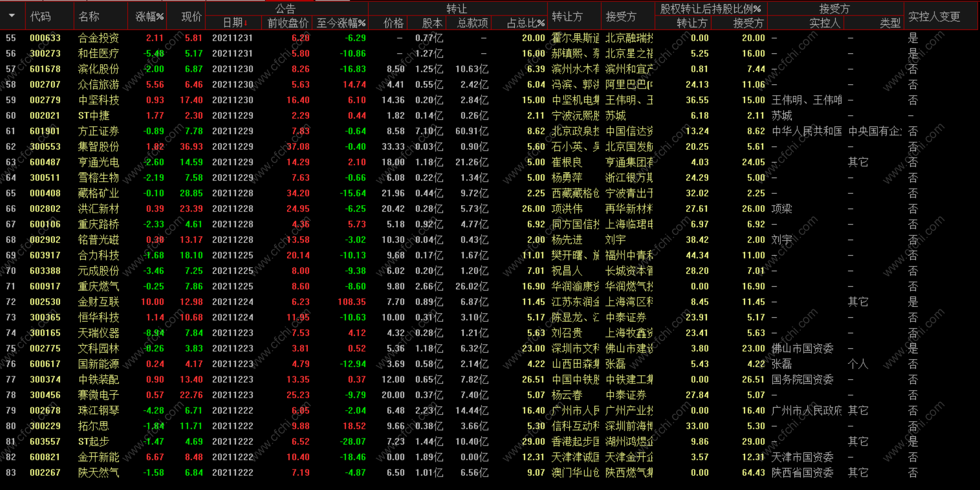This screenshot has height=490, width=980.
Task: Click 国务院国资委 controller cell
Action: 803,379
